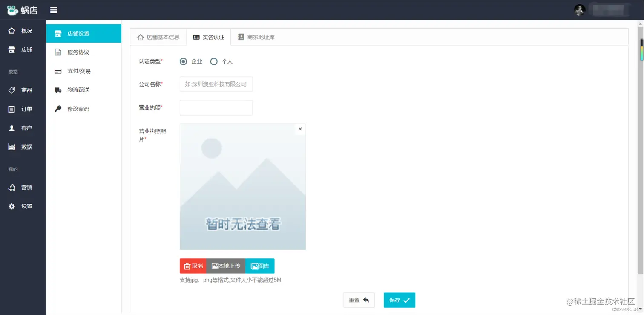
Task: Click the 保存 save button
Action: 399,300
